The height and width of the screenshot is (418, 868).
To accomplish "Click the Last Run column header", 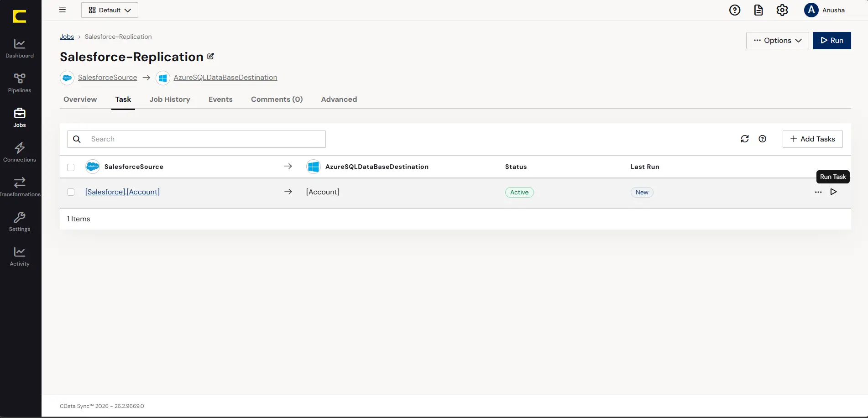I will coord(645,167).
